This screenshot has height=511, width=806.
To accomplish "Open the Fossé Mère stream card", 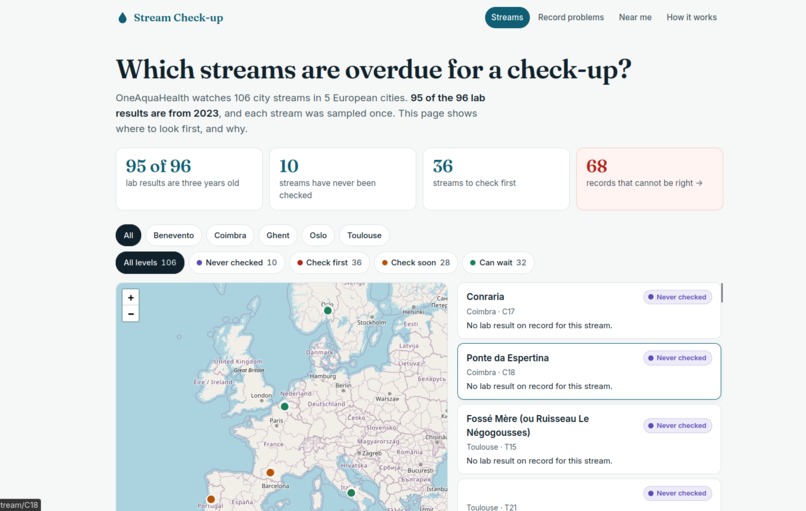I will pyautogui.click(x=589, y=439).
